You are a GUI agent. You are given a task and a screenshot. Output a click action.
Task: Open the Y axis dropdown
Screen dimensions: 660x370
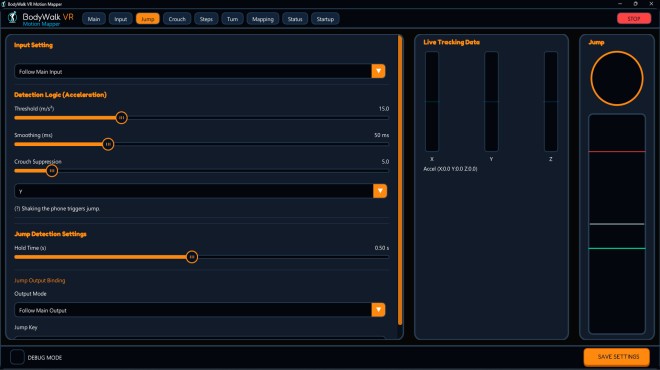(200, 191)
